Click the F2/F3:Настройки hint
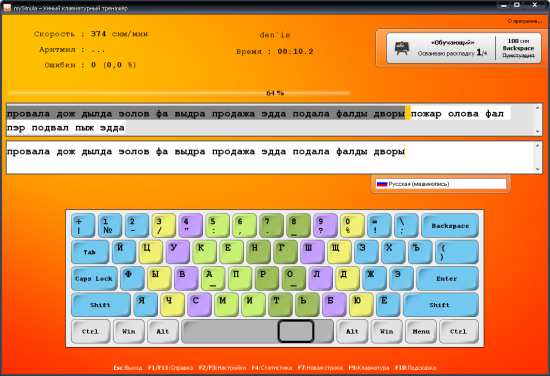 (222, 368)
